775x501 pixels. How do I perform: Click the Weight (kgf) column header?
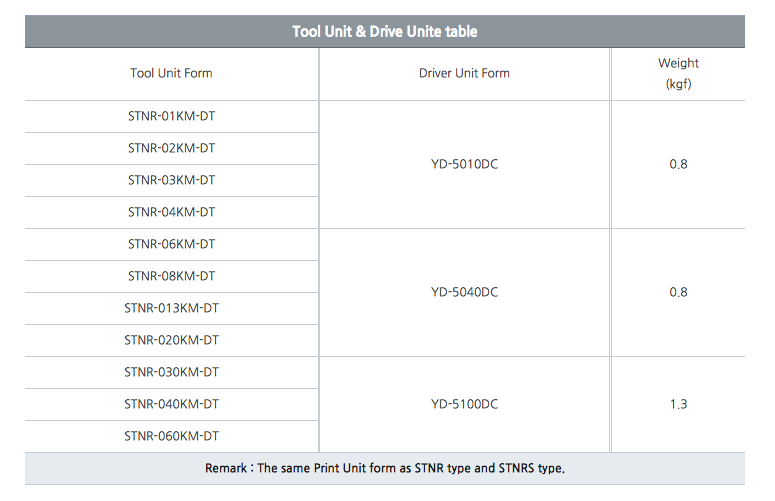tap(678, 74)
